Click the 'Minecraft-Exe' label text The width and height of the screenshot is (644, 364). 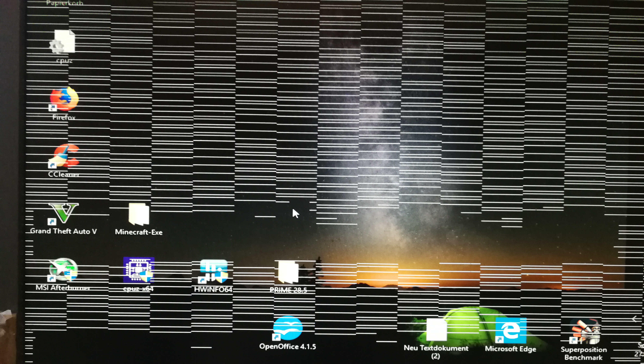[139, 232]
